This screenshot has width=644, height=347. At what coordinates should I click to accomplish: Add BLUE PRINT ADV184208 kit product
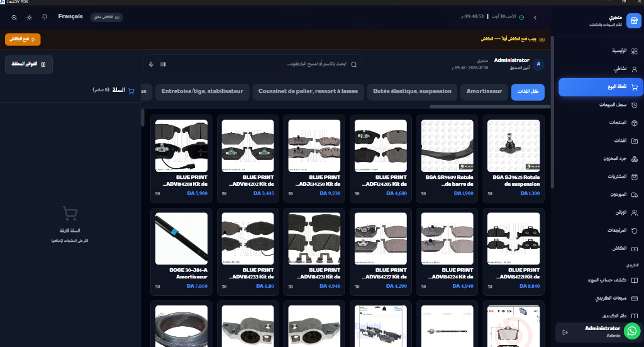pyautogui.click(x=181, y=159)
